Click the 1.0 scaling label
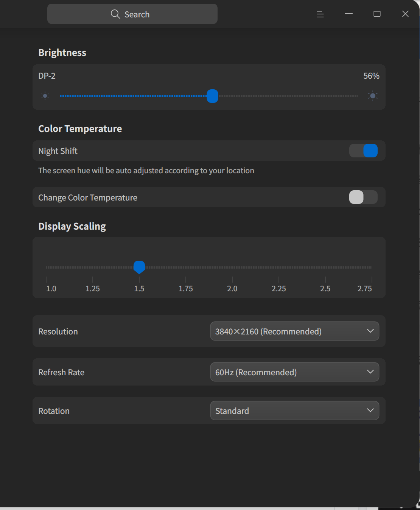This screenshot has width=420, height=510. [x=51, y=289]
